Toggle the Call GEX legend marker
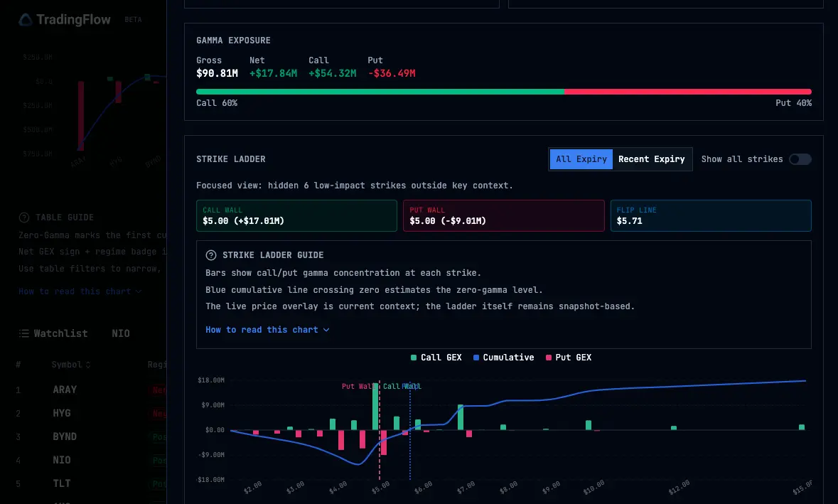 [414, 358]
